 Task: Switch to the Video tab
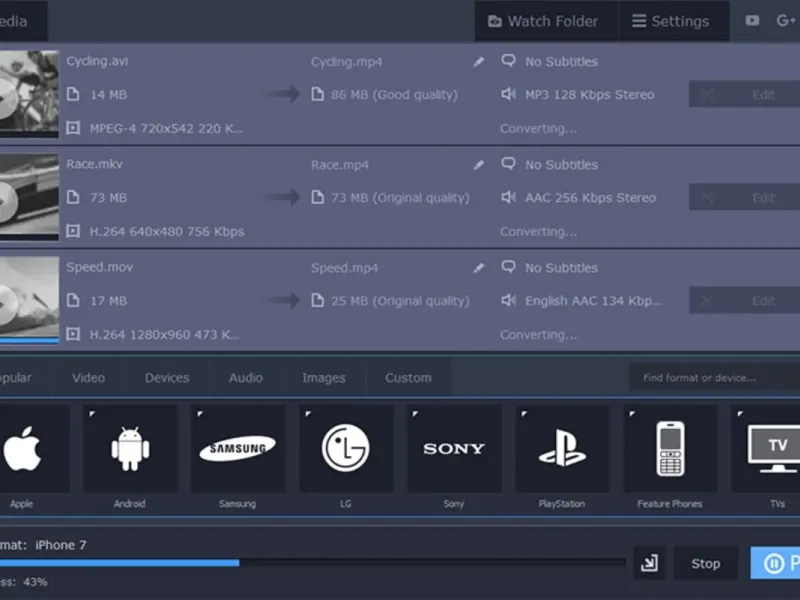[88, 378]
